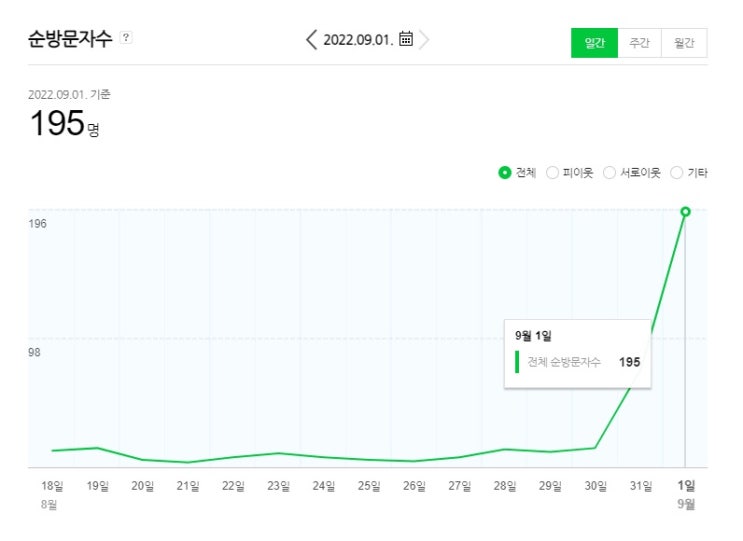Click the 23일 axis label
The height and width of the screenshot is (541, 743).
tap(278, 486)
